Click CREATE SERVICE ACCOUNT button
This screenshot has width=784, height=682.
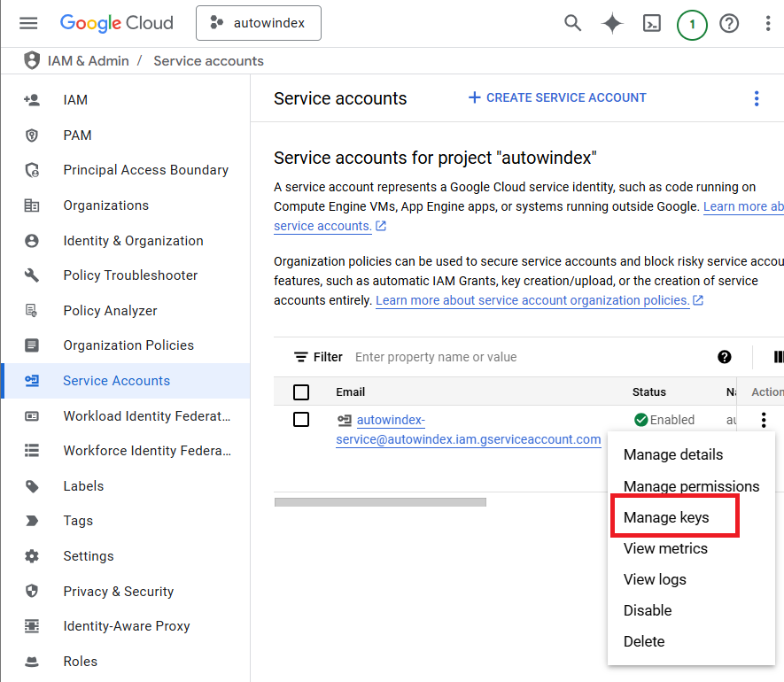557,97
